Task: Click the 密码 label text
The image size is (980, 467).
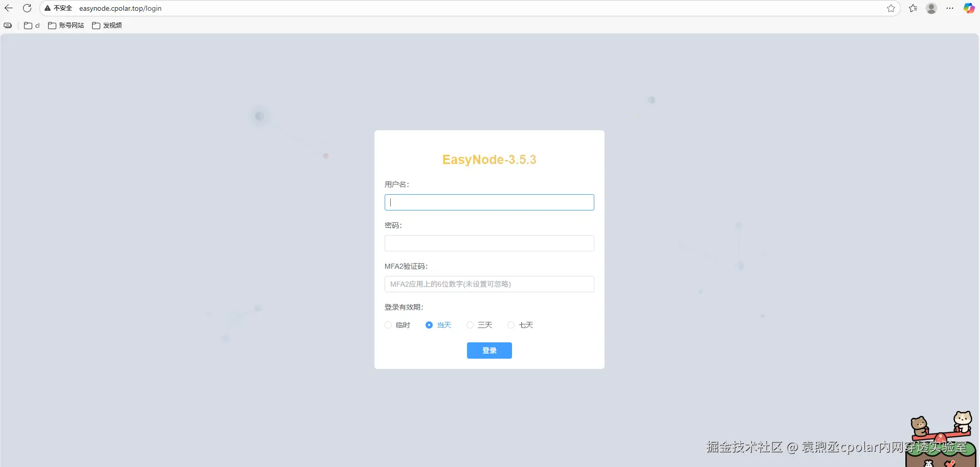Action: (x=393, y=225)
